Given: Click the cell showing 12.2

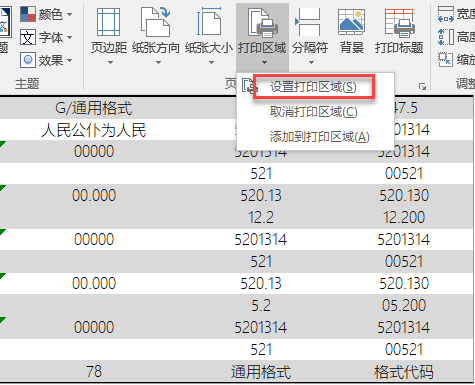Looking at the screenshot, I should coord(261,217).
